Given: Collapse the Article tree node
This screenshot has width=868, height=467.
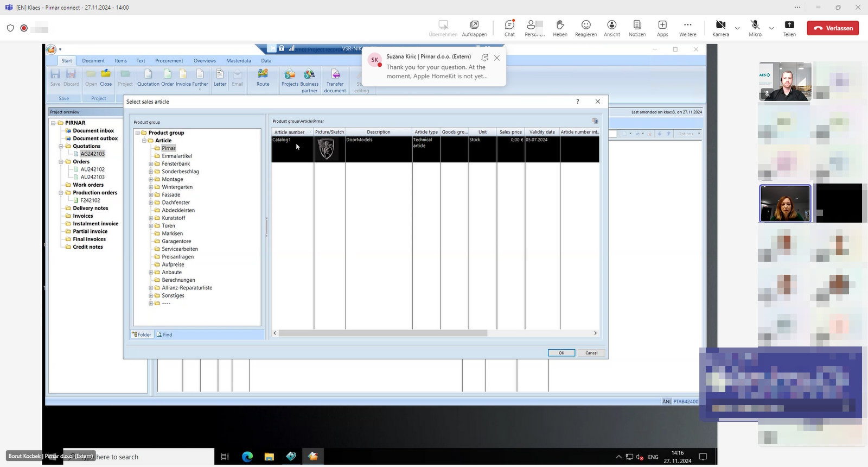Looking at the screenshot, I should tap(144, 141).
